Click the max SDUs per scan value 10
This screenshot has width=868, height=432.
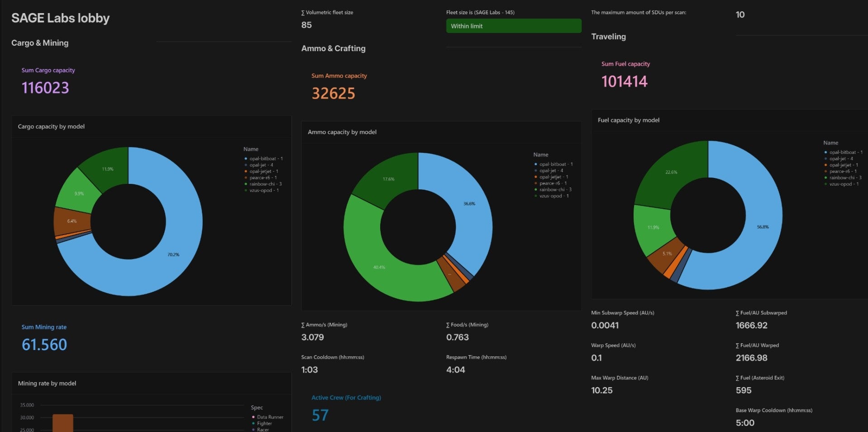(740, 14)
